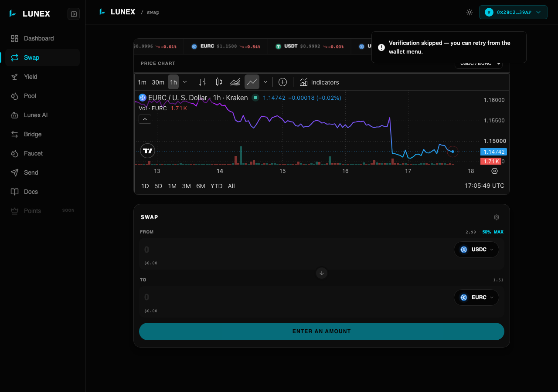Switch chart style to Area
This screenshot has height=392, width=558.
pyautogui.click(x=235, y=82)
